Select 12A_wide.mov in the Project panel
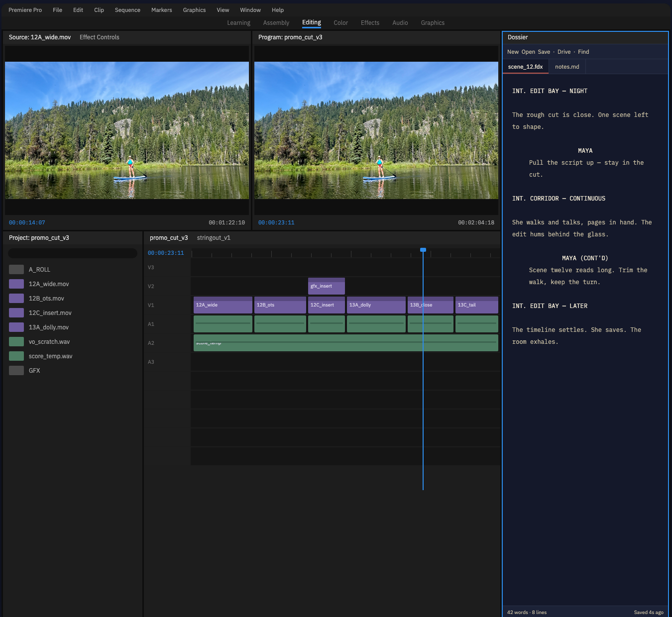This screenshot has height=617, width=672. tap(73, 284)
